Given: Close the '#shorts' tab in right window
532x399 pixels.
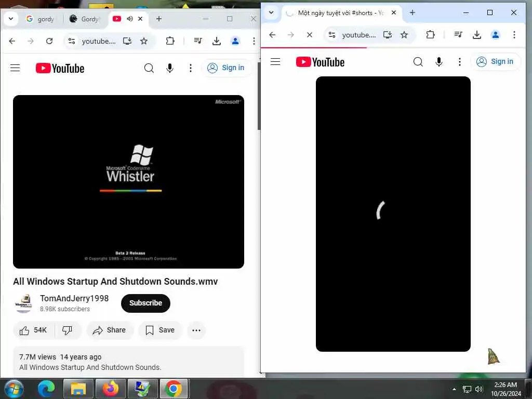Looking at the screenshot, I should pyautogui.click(x=394, y=12).
